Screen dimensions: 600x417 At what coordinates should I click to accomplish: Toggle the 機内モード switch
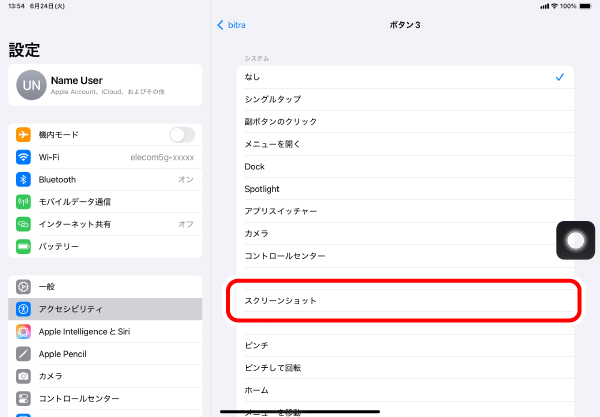(x=182, y=135)
